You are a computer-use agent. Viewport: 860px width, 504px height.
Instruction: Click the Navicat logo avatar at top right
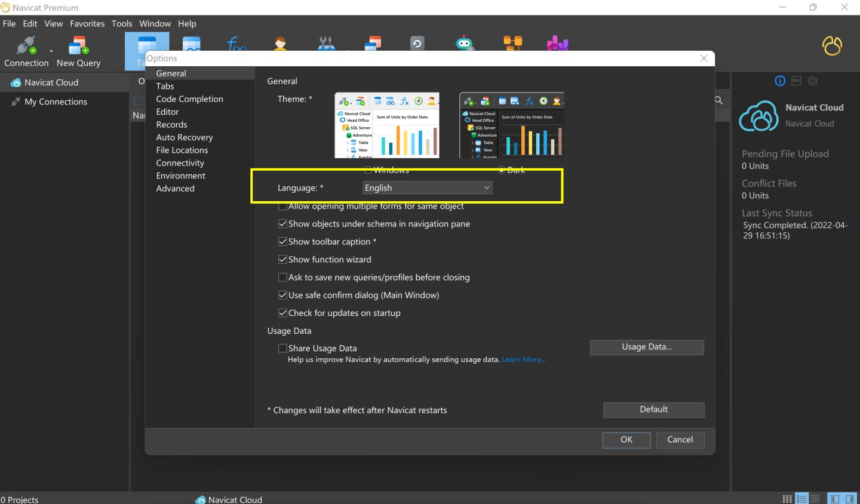pyautogui.click(x=832, y=45)
